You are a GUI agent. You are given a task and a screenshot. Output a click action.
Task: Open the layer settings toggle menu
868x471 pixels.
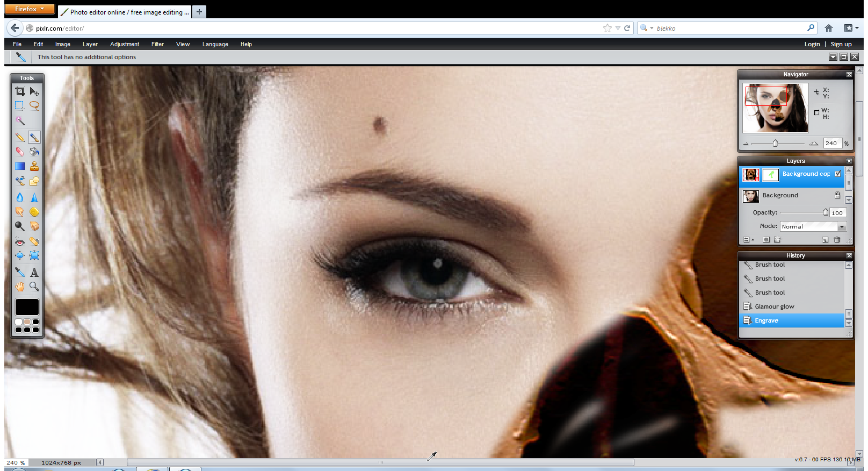point(748,240)
